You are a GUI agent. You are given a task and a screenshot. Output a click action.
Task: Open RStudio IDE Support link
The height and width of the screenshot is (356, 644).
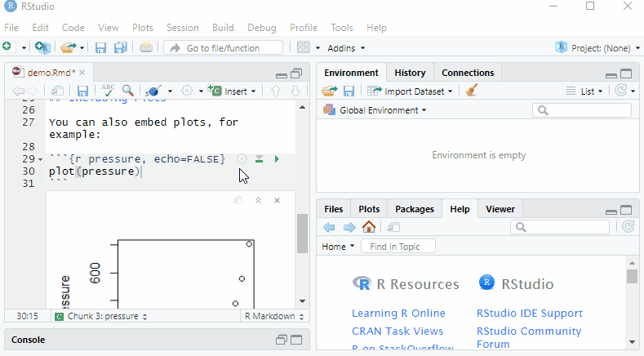(530, 314)
